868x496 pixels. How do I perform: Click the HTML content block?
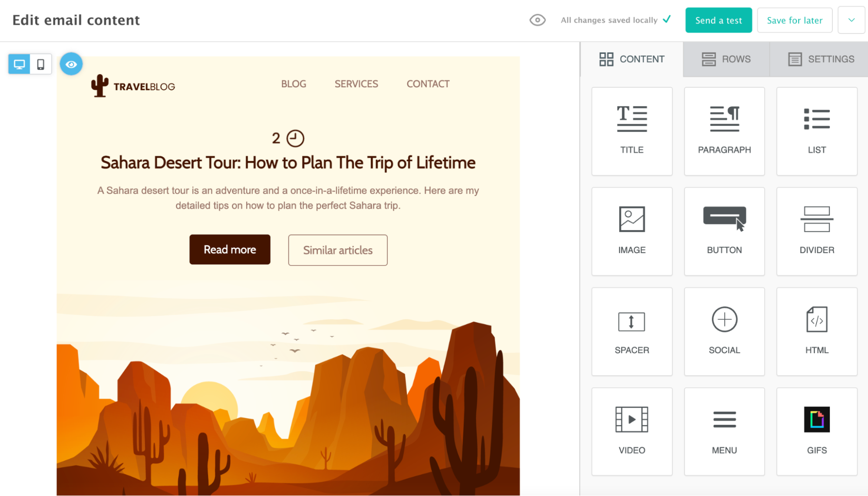(x=817, y=330)
